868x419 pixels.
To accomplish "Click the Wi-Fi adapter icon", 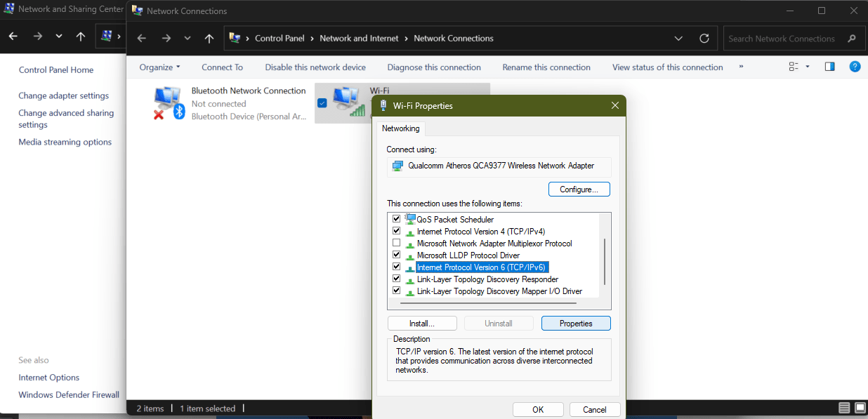I will (348, 102).
